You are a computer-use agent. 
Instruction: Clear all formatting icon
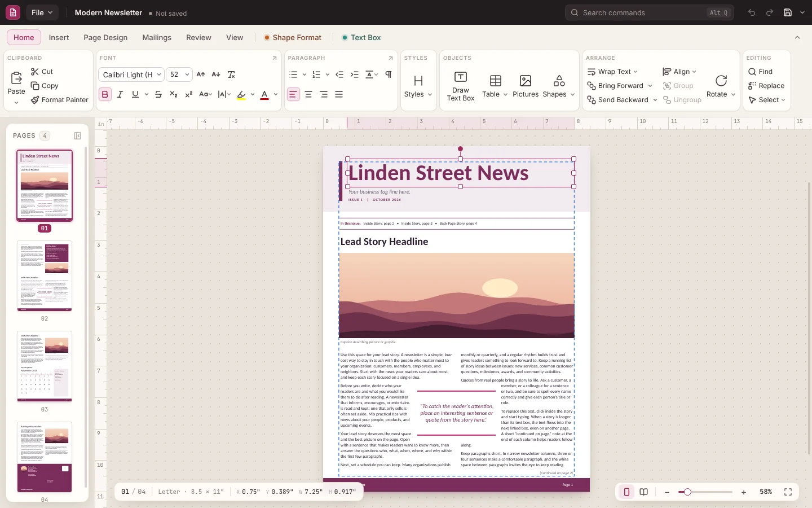(x=231, y=75)
